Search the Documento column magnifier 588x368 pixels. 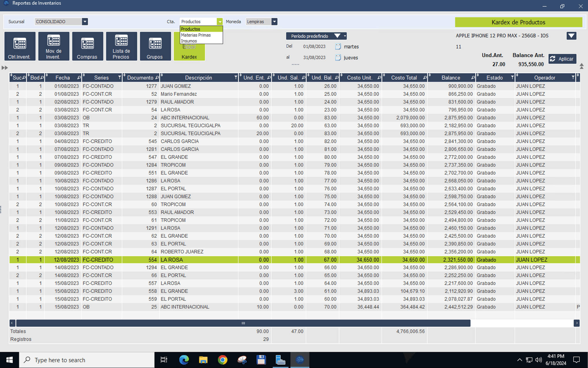pos(157,78)
